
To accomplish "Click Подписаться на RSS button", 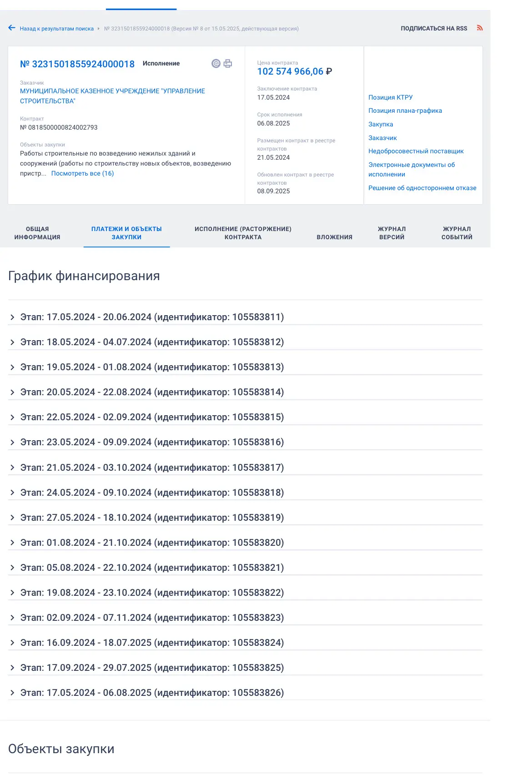I will click(x=434, y=28).
